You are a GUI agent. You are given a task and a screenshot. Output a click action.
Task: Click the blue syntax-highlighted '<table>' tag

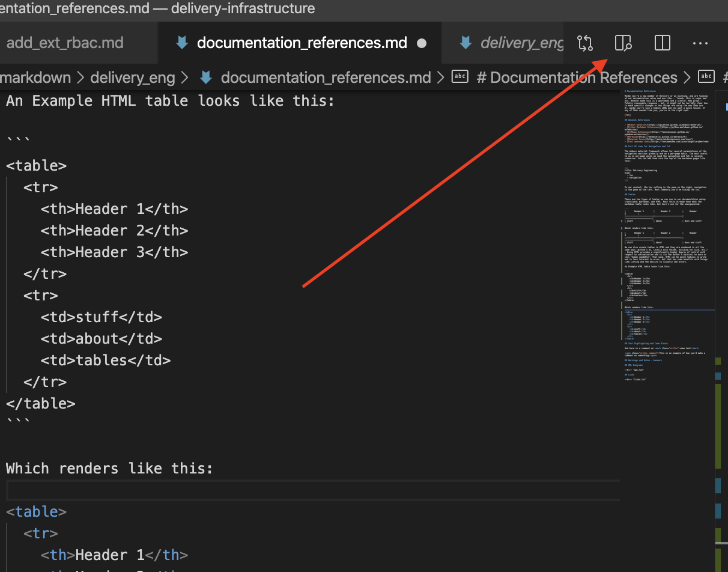[37, 512]
